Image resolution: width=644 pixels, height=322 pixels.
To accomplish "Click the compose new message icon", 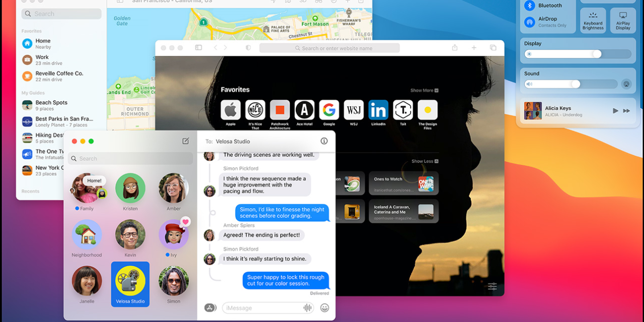I will 186,141.
